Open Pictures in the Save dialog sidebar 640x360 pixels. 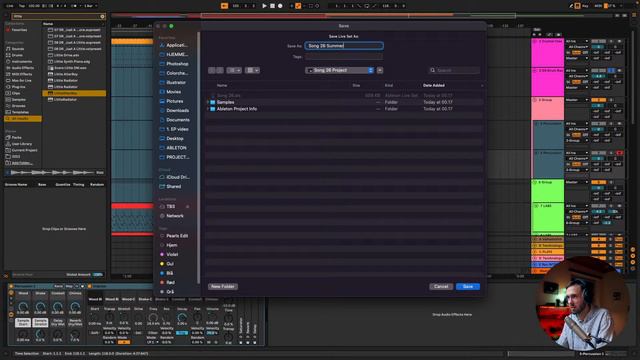tap(171, 101)
